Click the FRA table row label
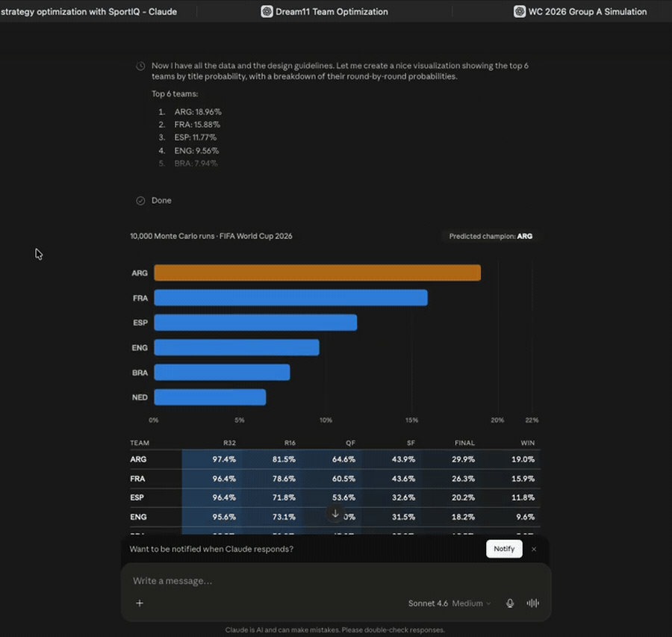The height and width of the screenshot is (637, 672). tap(137, 479)
